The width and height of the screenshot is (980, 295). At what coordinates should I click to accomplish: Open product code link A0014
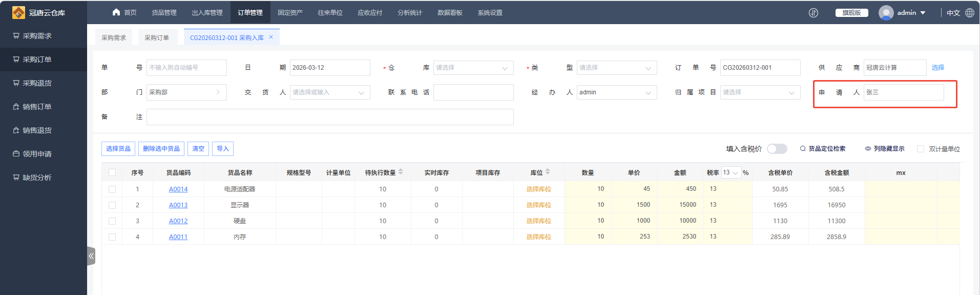(178, 189)
